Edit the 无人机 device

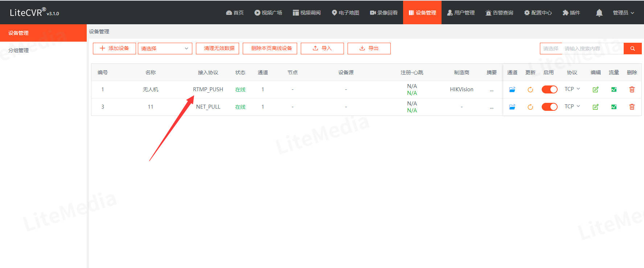pyautogui.click(x=595, y=89)
